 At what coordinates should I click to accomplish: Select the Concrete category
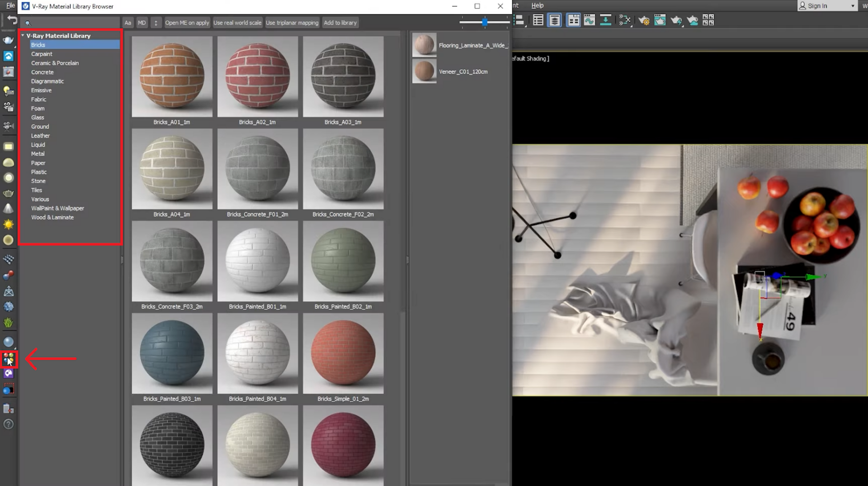tap(42, 72)
